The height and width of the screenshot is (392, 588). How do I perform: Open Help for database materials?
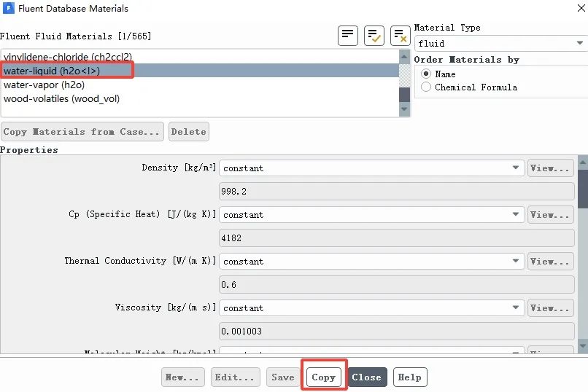point(409,377)
